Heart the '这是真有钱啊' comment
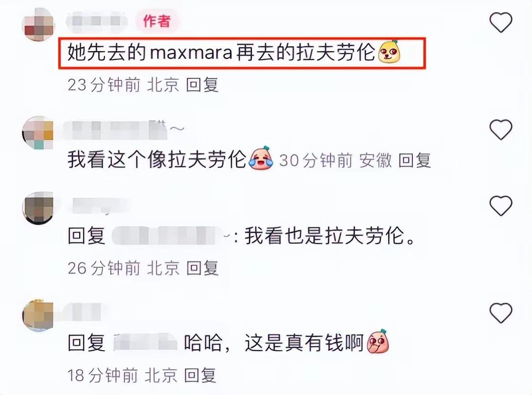This screenshot has height=395, width=532. coord(501,313)
